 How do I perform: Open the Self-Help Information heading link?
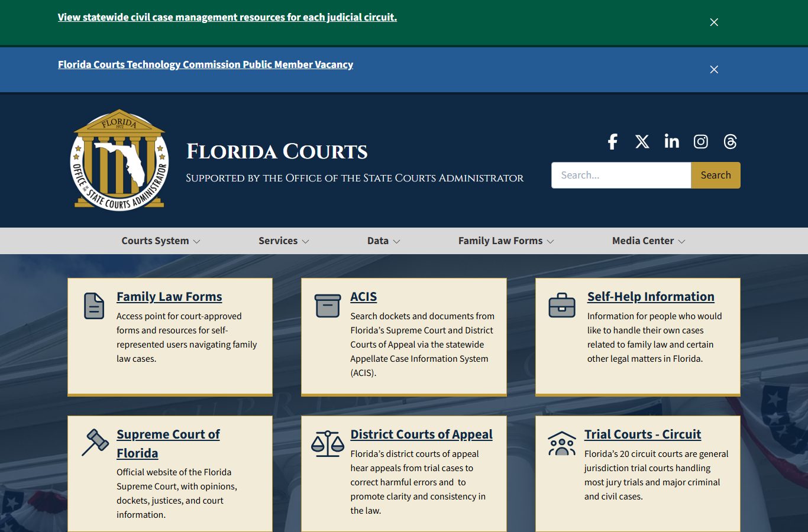651,297
